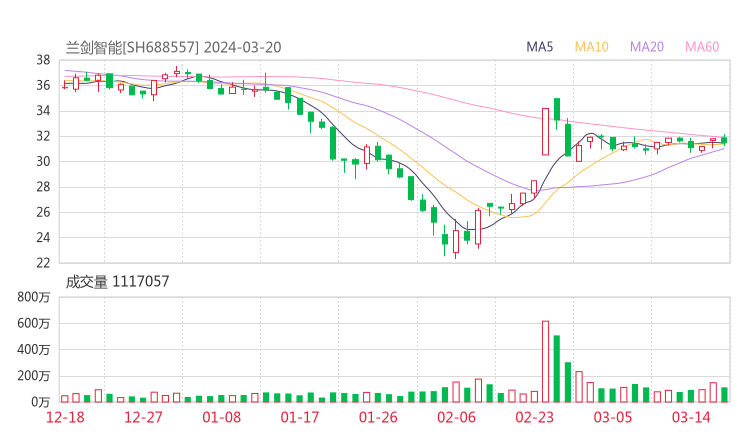Click the 26 price axis label
740x440 pixels.
(x=43, y=212)
